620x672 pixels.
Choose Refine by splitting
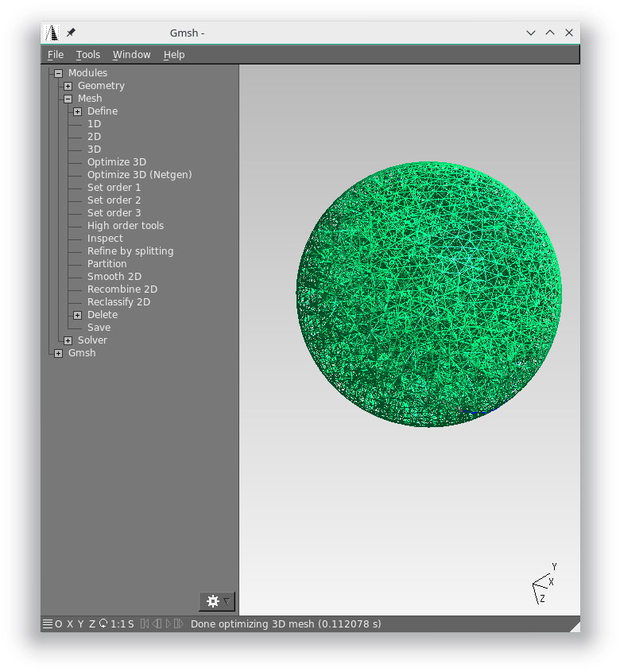tap(130, 251)
